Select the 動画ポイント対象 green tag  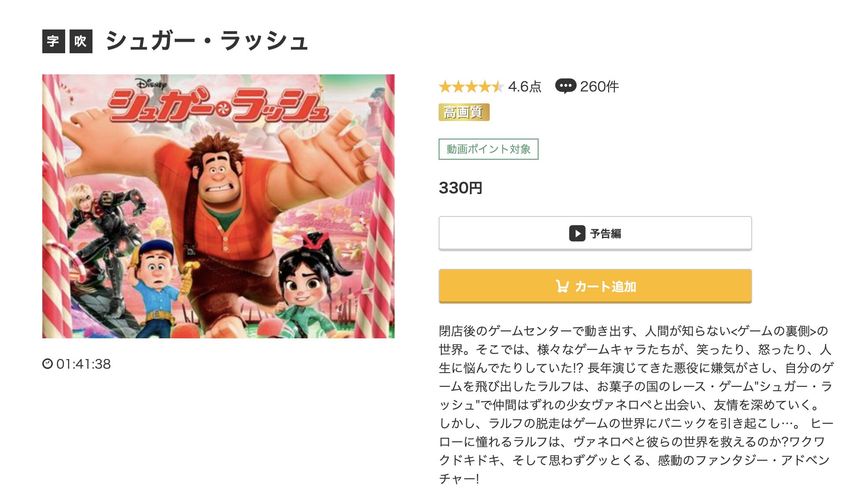coord(488,149)
